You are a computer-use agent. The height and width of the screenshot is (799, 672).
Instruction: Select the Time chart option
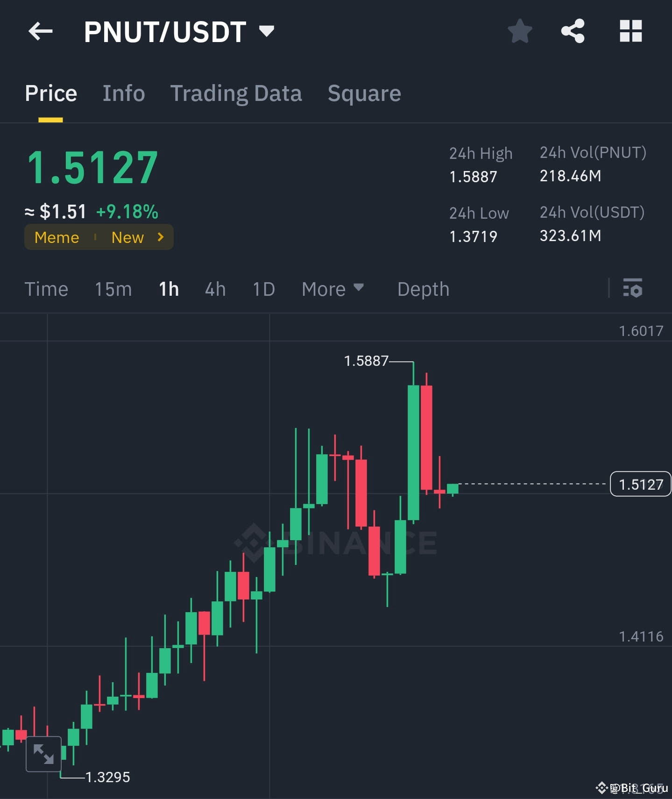[x=46, y=289]
